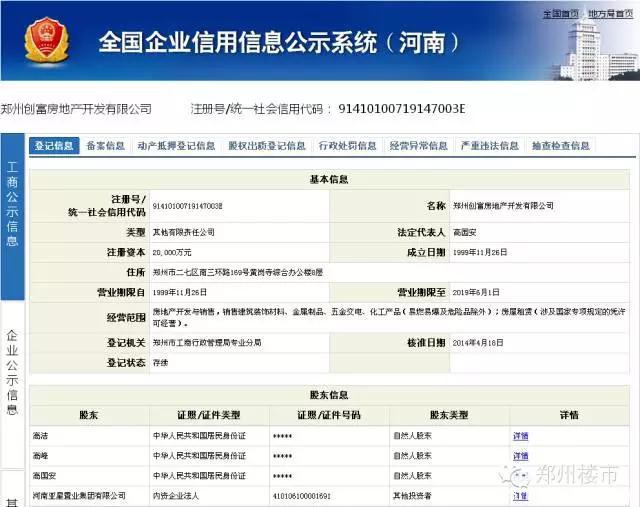Open the 股权出质登记信息 tab

coord(267,146)
